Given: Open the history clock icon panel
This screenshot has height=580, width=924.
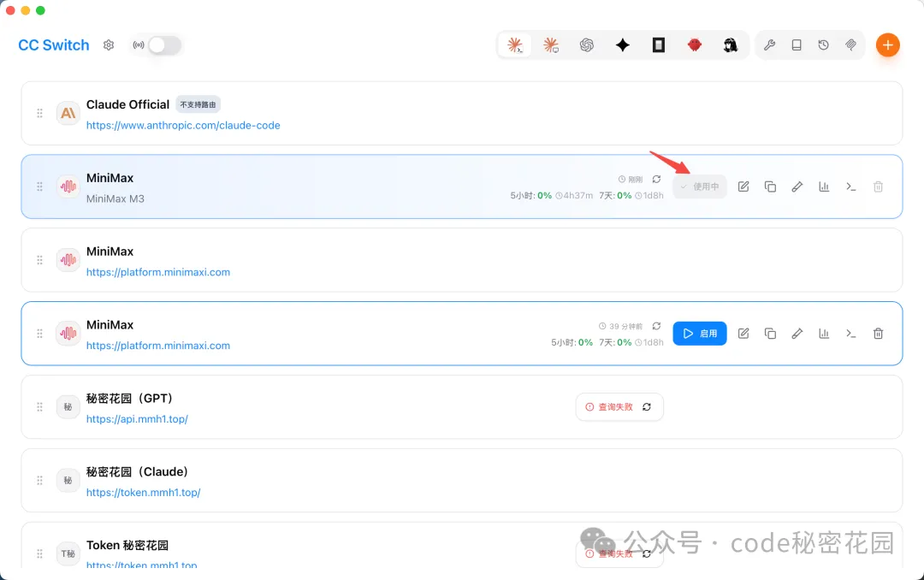Looking at the screenshot, I should [824, 45].
